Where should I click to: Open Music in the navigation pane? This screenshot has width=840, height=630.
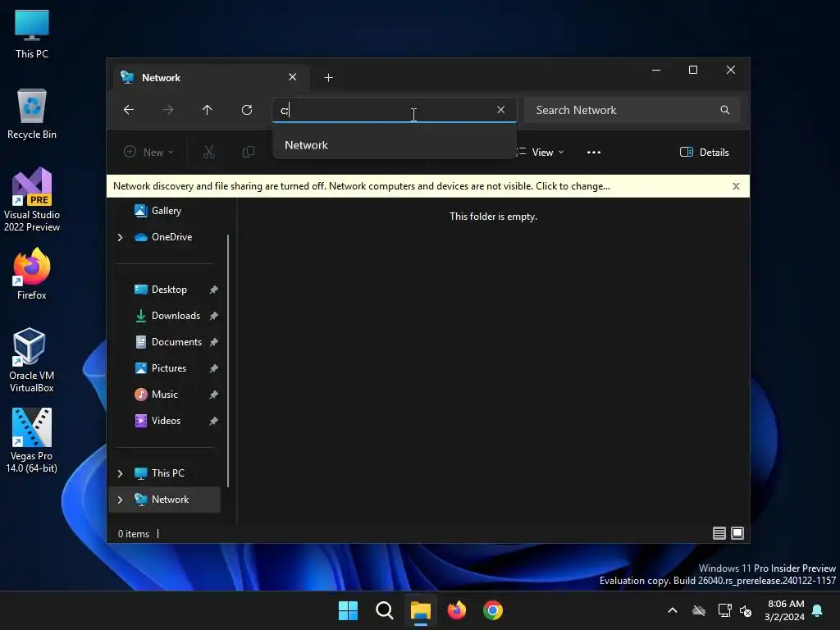164,395
